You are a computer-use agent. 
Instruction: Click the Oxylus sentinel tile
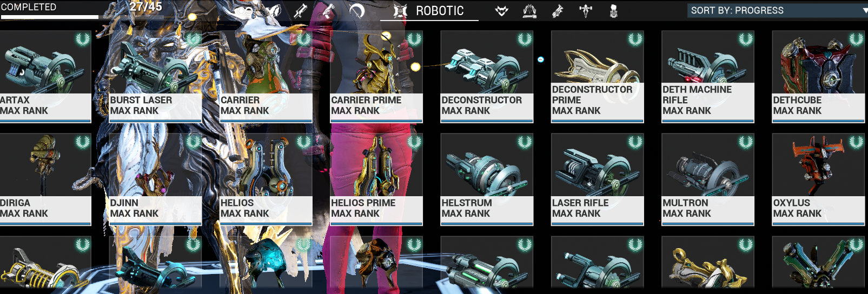(x=818, y=179)
